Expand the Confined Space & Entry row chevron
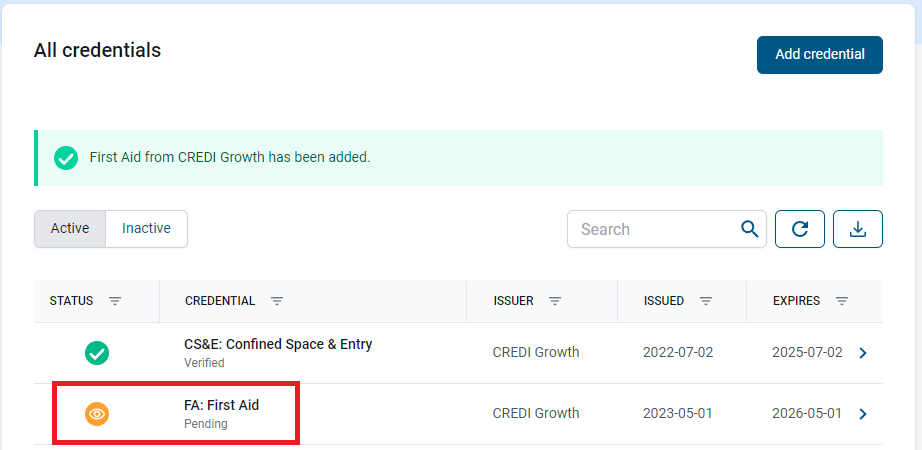922x450 pixels. 863,353
